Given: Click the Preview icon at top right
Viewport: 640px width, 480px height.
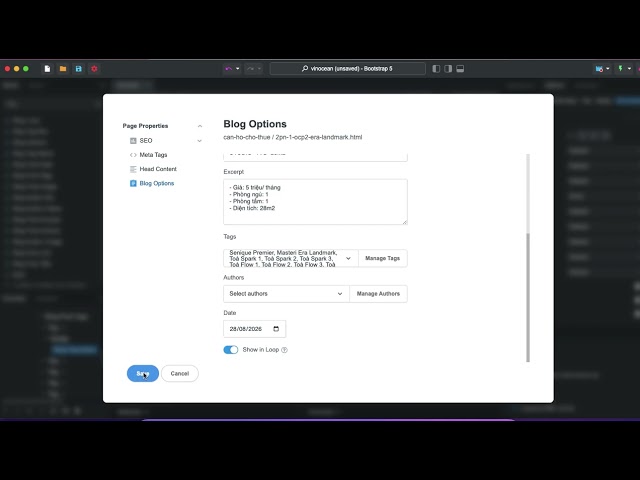Looking at the screenshot, I should (x=599, y=69).
